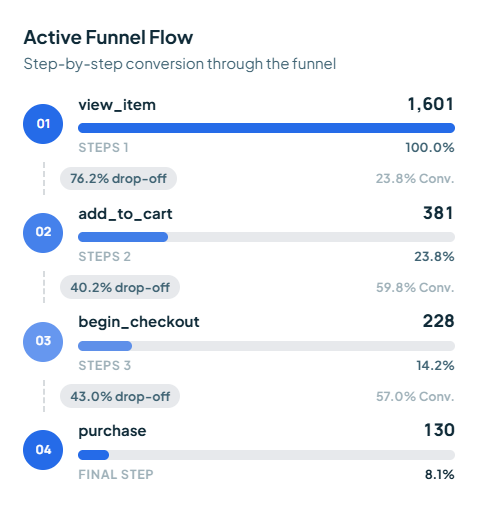Click the 1,601 count value
The height and width of the screenshot is (509, 480).
[x=431, y=104]
